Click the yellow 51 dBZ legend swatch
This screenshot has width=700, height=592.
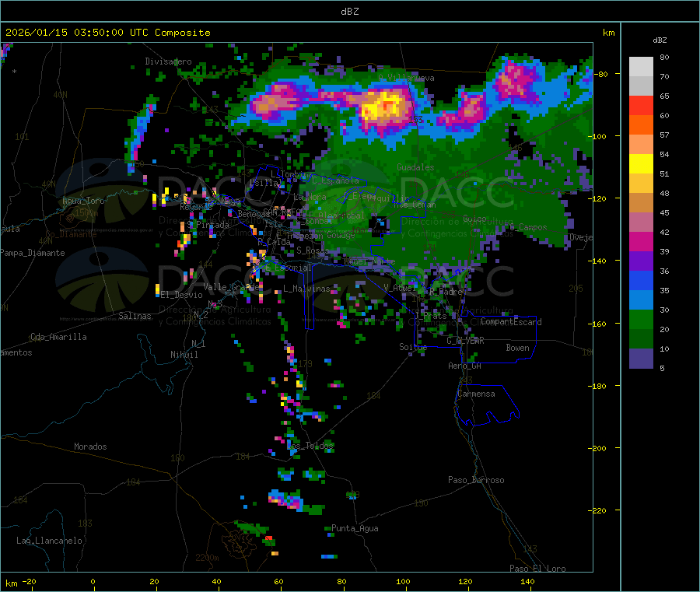click(641, 164)
